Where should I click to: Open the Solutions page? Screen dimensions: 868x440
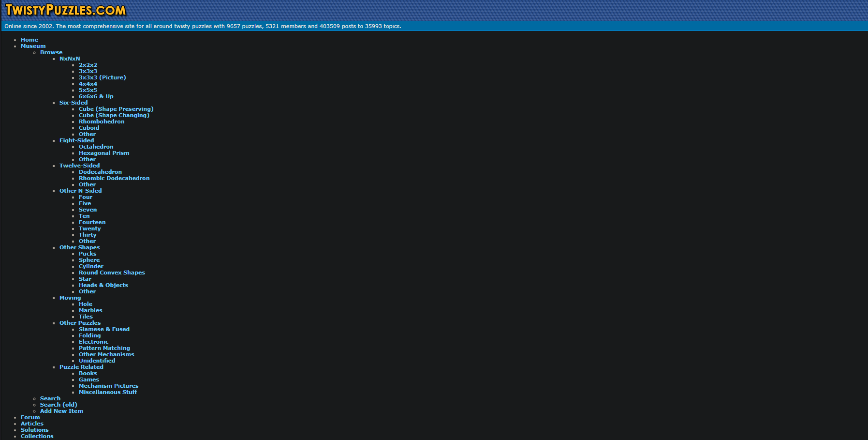34,429
